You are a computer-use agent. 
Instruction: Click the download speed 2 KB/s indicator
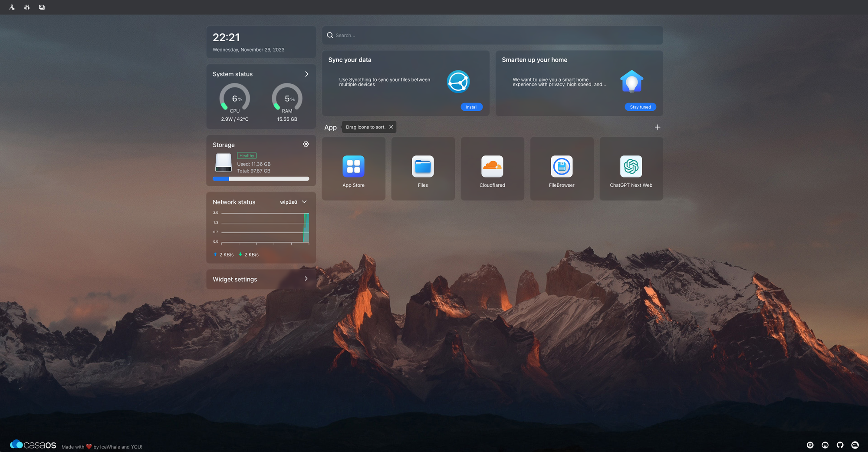pos(249,254)
